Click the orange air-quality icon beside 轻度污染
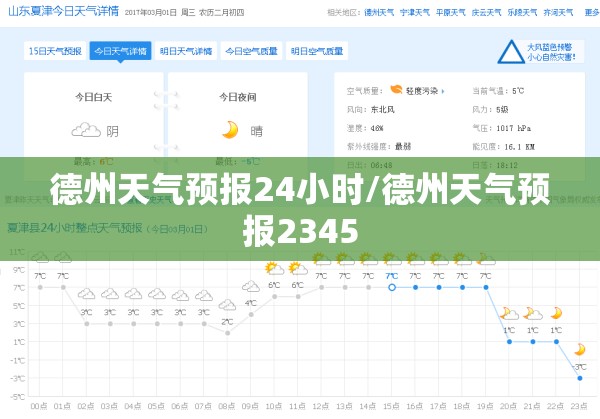The height and width of the screenshot is (419, 600). (396, 90)
